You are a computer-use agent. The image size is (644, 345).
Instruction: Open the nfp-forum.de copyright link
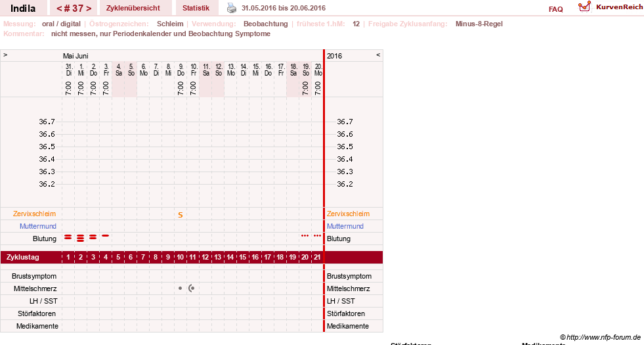pos(601,337)
